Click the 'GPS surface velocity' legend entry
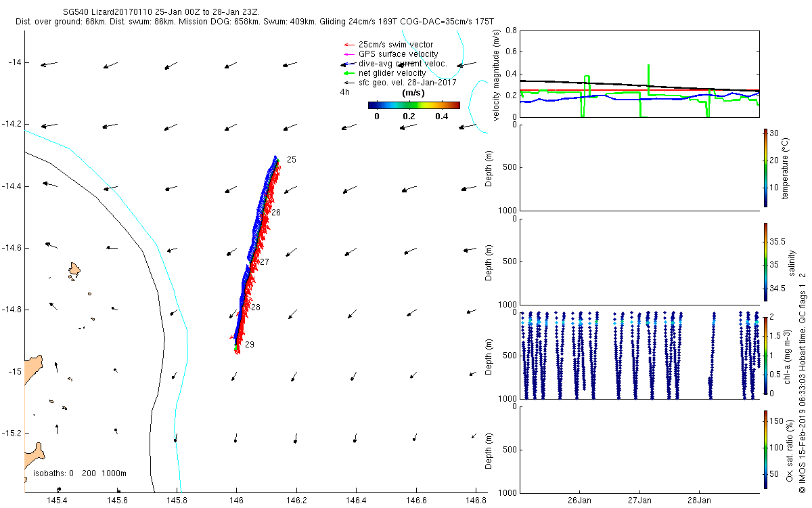Viewport: 812px width, 508px height. coord(392,54)
